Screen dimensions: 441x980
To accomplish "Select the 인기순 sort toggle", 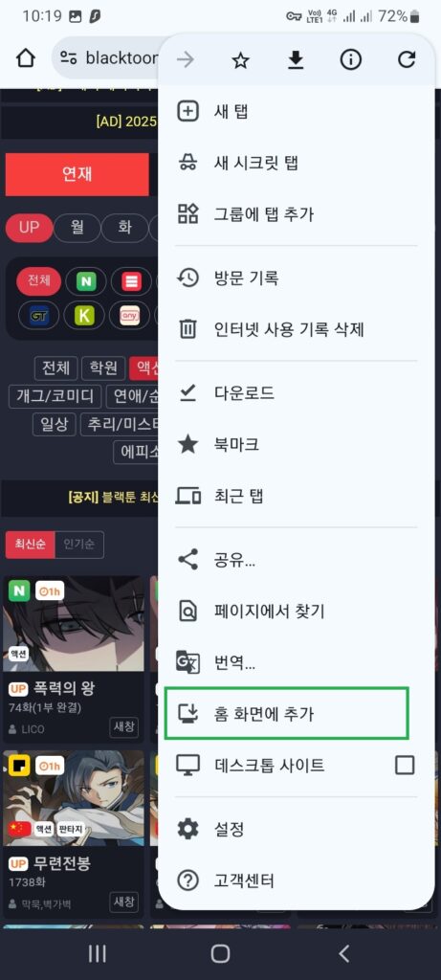I will click(78, 545).
